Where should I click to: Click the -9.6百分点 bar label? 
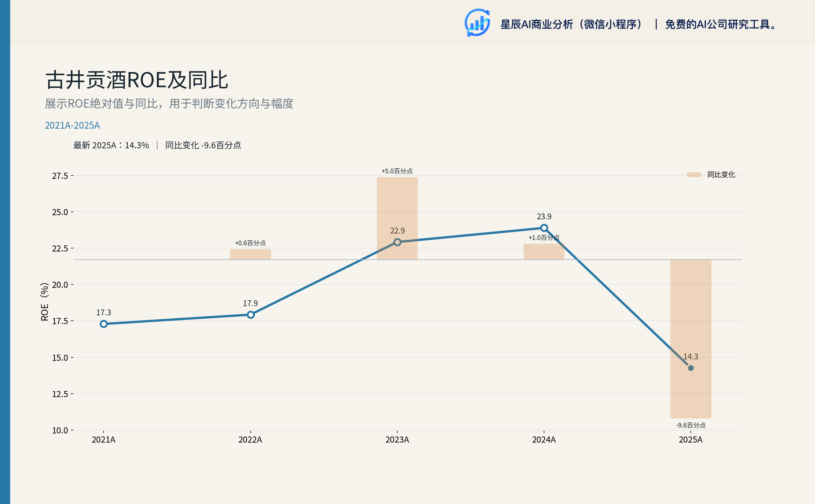(x=691, y=425)
